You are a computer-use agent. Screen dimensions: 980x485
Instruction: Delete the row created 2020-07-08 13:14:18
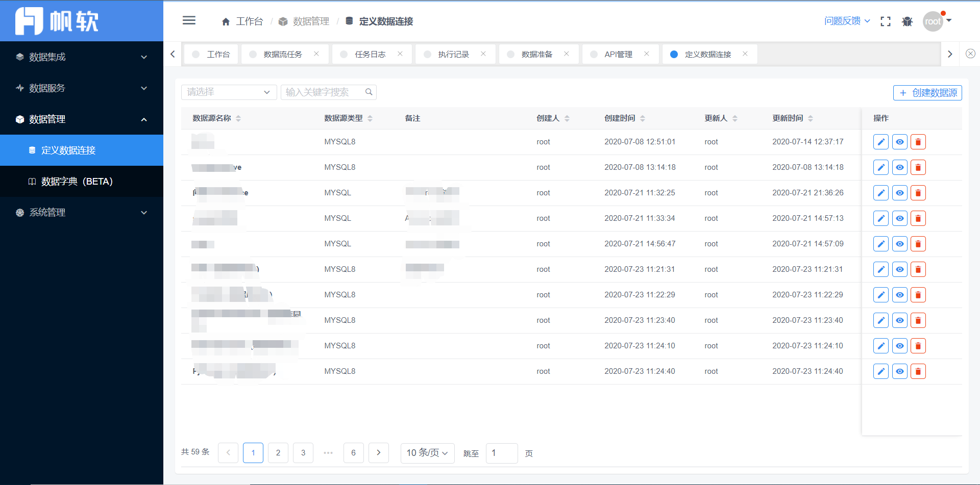[918, 167]
